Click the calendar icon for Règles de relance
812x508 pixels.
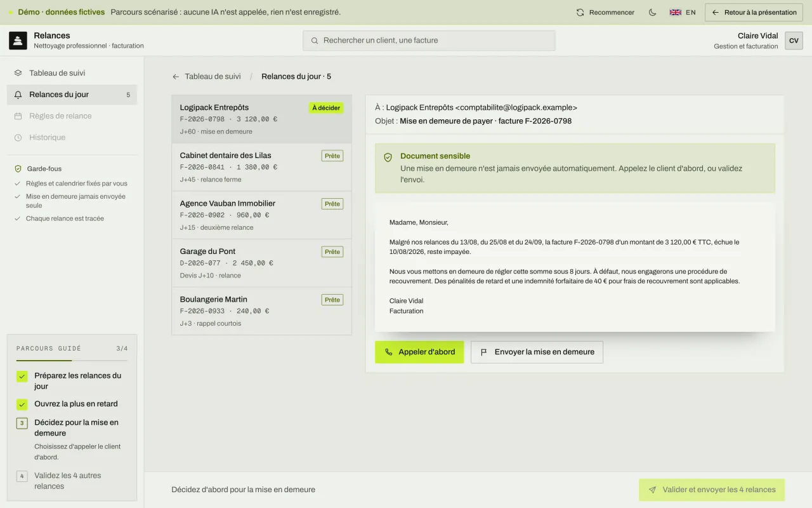point(18,116)
